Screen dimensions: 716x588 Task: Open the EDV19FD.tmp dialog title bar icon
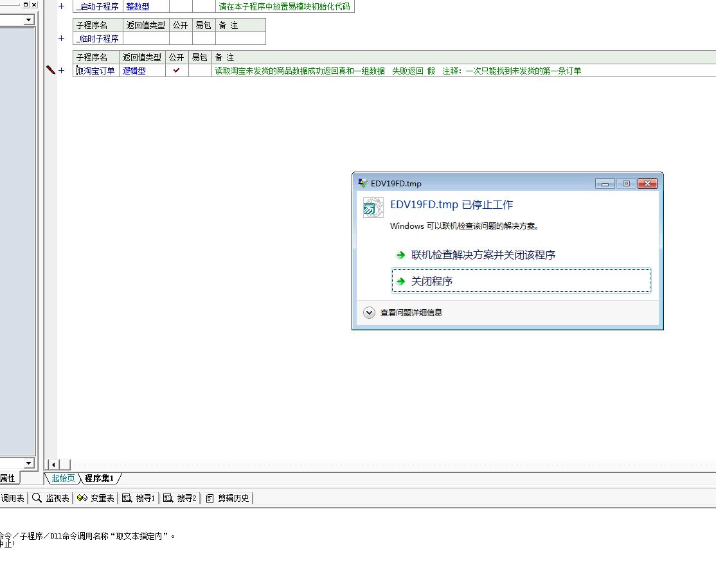(x=362, y=183)
